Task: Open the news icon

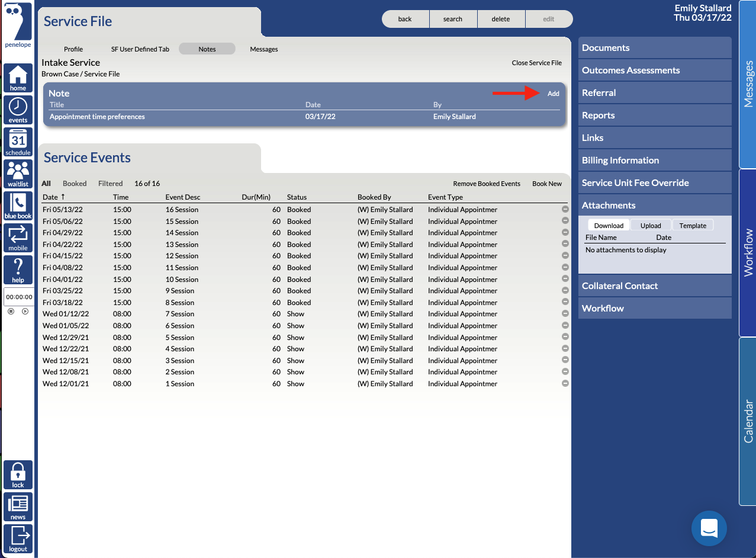Action: (18, 507)
